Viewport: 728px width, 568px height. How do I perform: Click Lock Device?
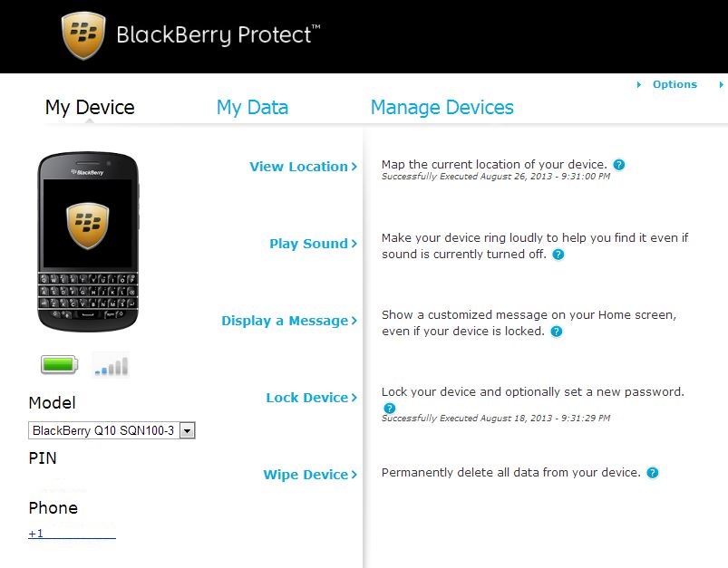pos(306,397)
